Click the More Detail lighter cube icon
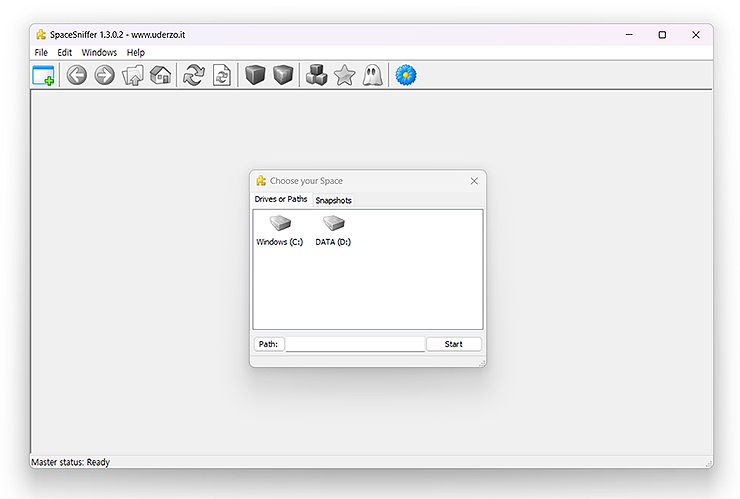 click(283, 75)
